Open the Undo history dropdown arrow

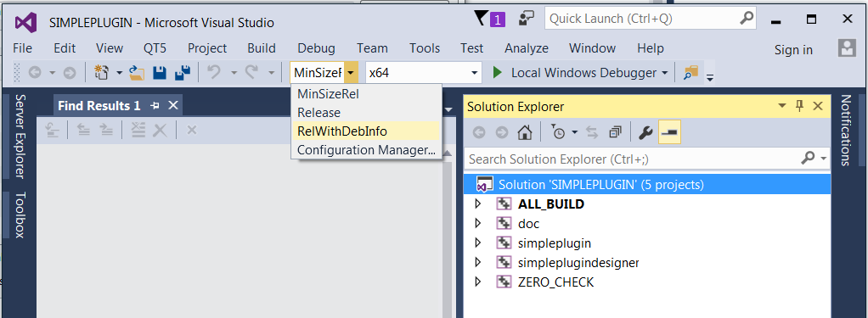(x=234, y=72)
